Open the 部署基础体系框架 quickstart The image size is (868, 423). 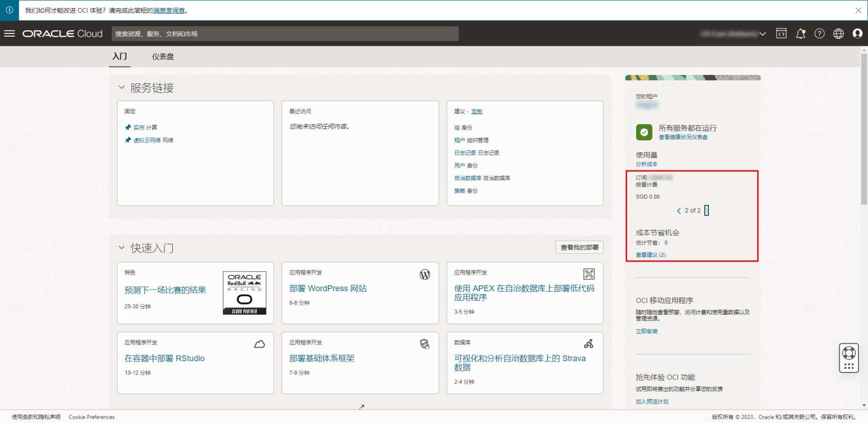tap(322, 359)
